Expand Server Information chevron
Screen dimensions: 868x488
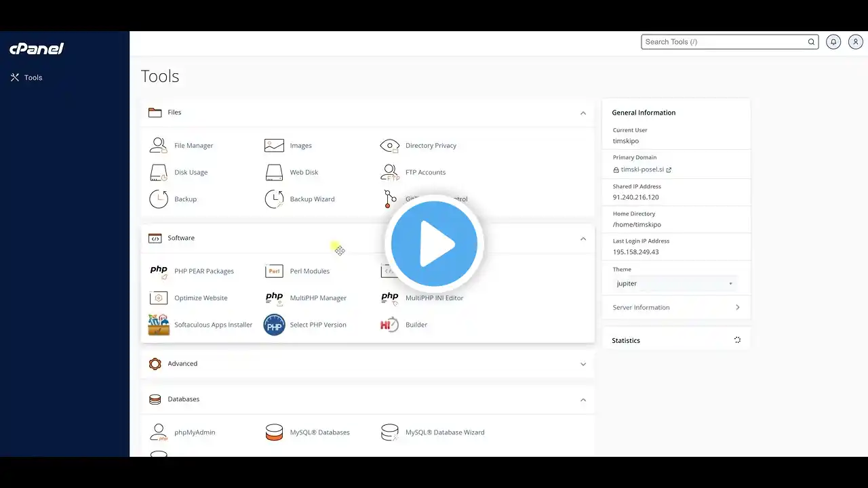point(738,308)
